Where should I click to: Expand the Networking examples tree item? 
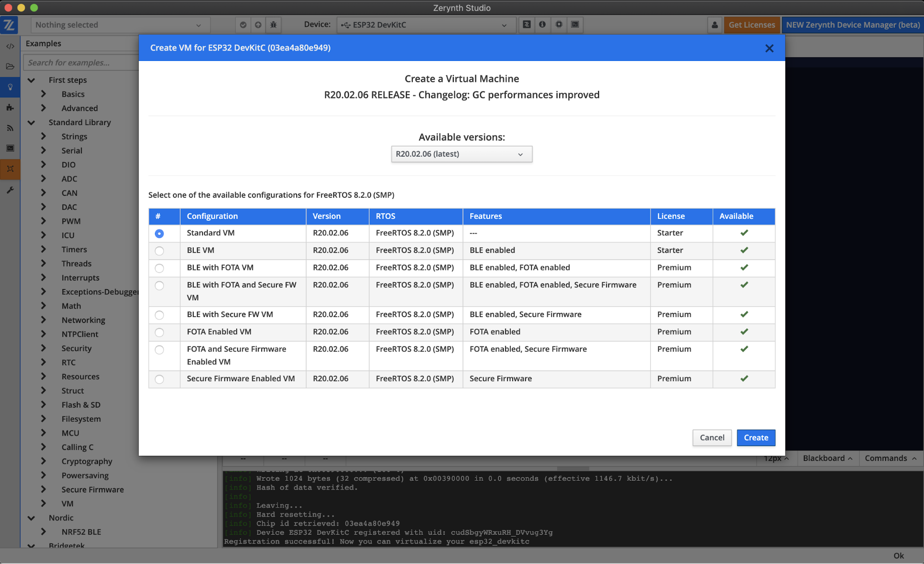[x=43, y=320]
